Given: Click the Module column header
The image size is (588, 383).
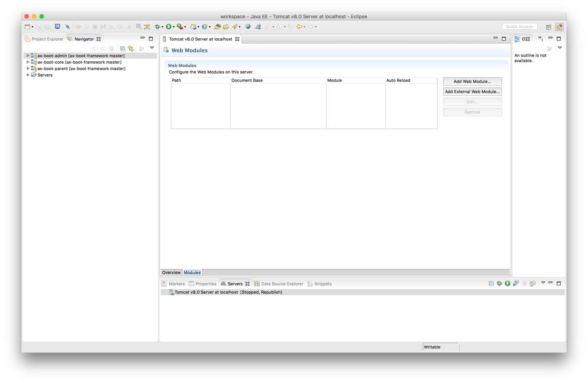Looking at the screenshot, I should (x=356, y=80).
